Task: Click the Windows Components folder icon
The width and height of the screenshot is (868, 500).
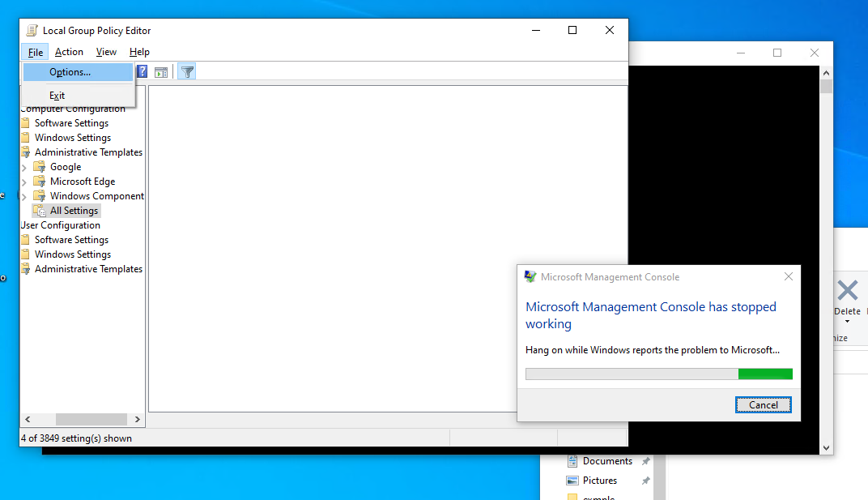Action: tap(40, 195)
